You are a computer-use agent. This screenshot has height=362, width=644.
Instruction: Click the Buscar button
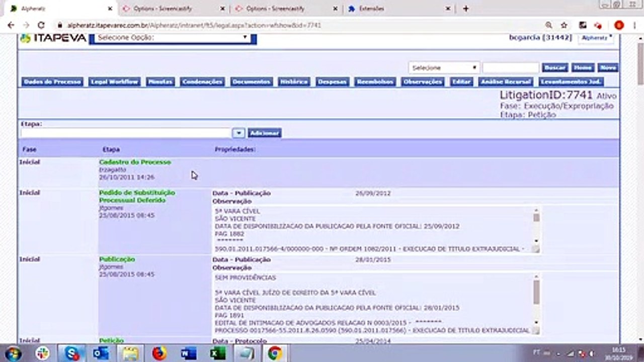coord(555,67)
